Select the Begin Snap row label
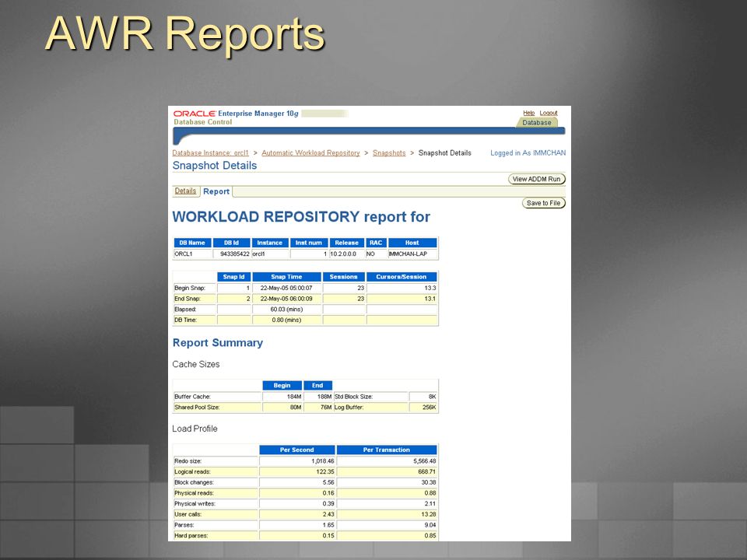747x560 pixels. pyautogui.click(x=190, y=288)
